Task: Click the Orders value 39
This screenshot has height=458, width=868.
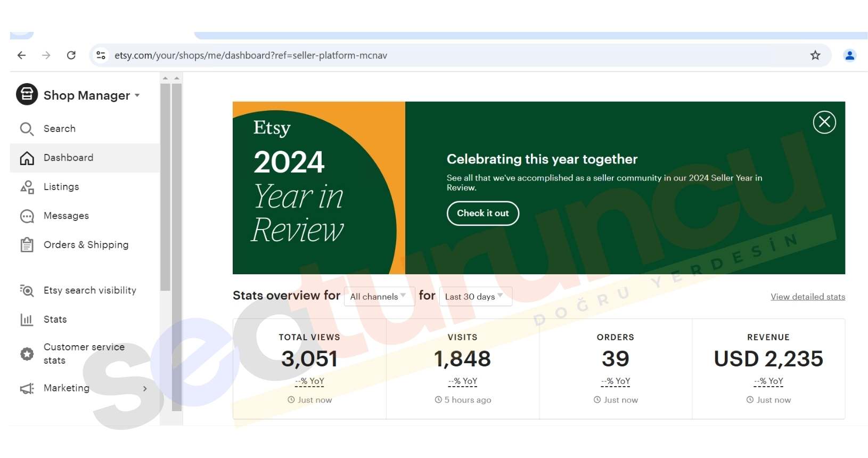Action: pos(616,359)
